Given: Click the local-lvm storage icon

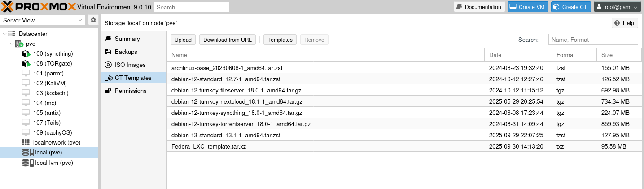Looking at the screenshot, I should [28, 163].
